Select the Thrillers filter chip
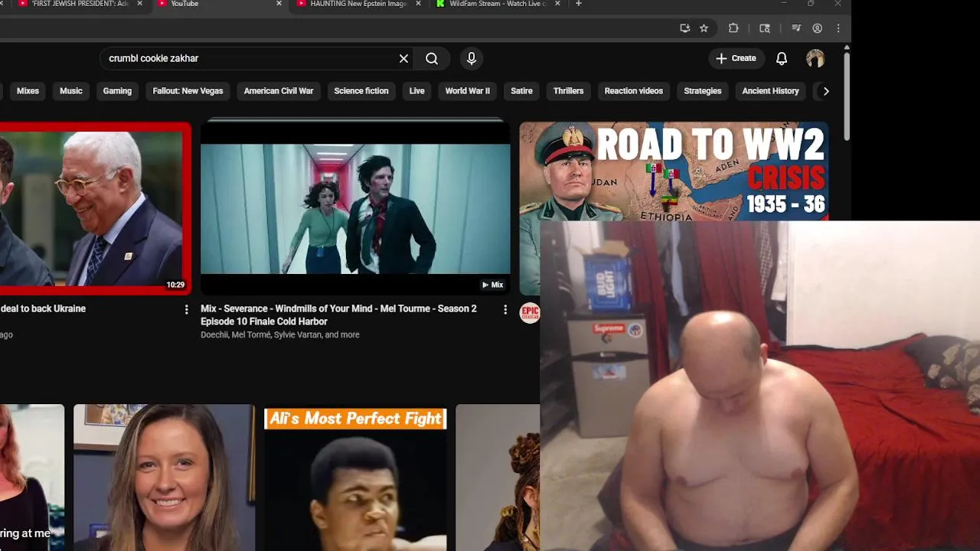This screenshot has height=551, width=980. tap(568, 91)
